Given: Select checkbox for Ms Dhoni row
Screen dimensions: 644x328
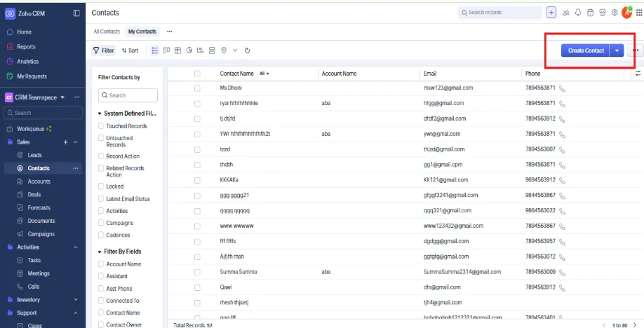Looking at the screenshot, I should (197, 88).
